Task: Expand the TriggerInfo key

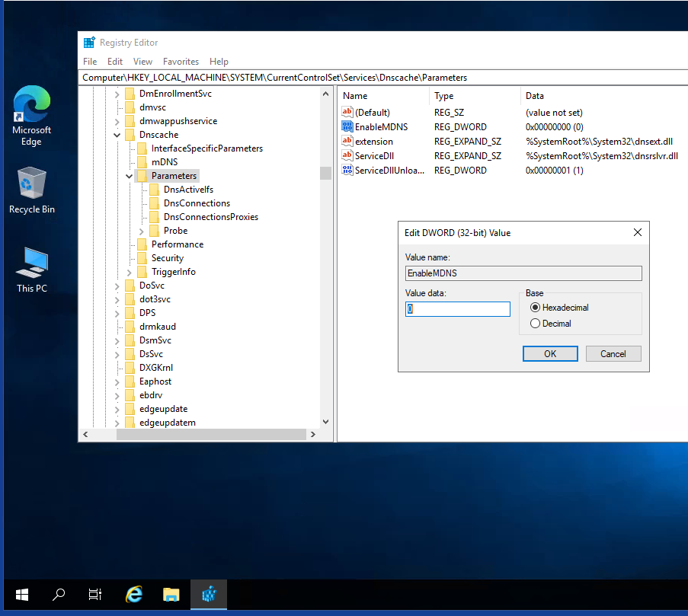Action: [x=129, y=273]
